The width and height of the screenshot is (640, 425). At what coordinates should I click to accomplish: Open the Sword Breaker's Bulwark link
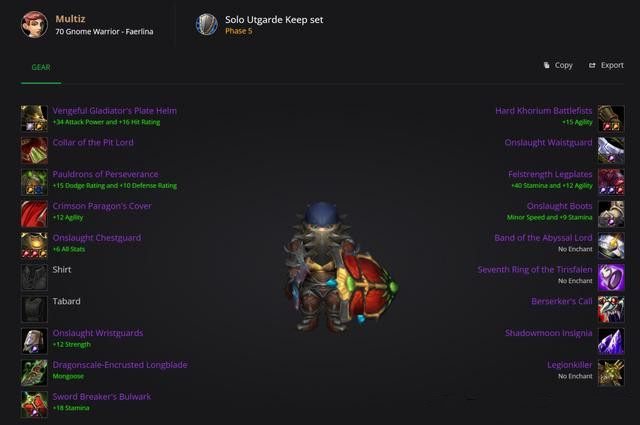(x=102, y=397)
